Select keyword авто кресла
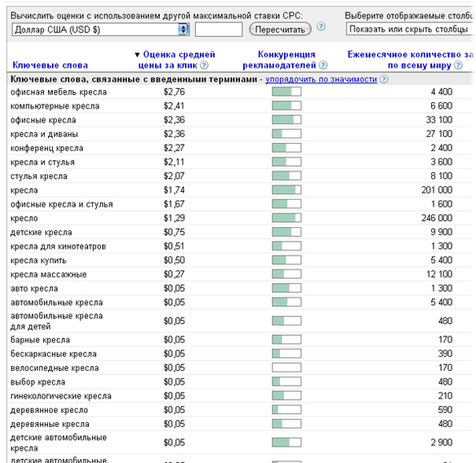 pos(34,289)
